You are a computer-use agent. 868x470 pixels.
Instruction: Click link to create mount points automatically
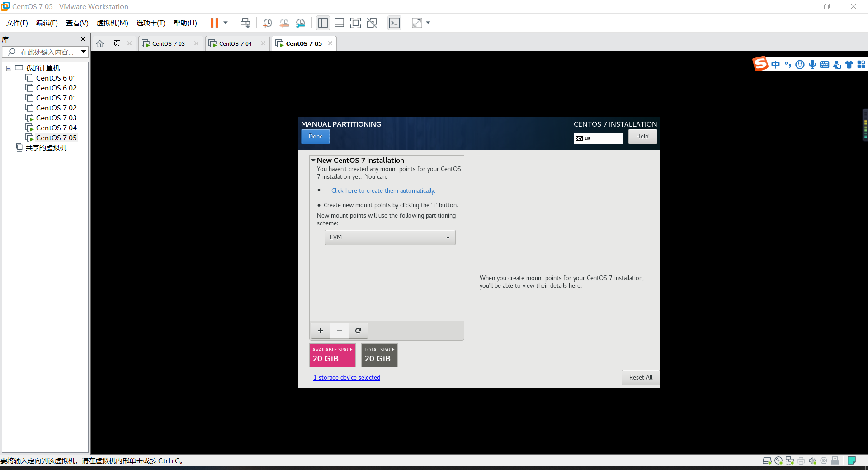pos(383,191)
